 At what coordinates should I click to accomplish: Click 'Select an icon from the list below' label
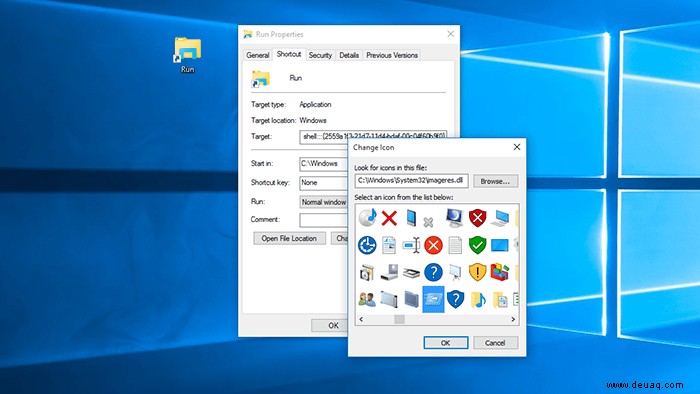(404, 197)
